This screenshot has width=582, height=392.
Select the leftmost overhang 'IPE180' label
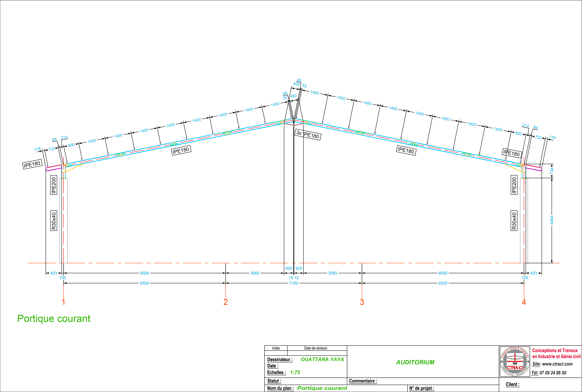(32, 164)
